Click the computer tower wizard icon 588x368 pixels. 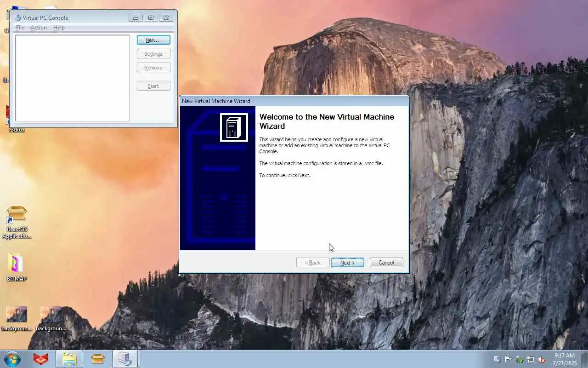point(234,127)
